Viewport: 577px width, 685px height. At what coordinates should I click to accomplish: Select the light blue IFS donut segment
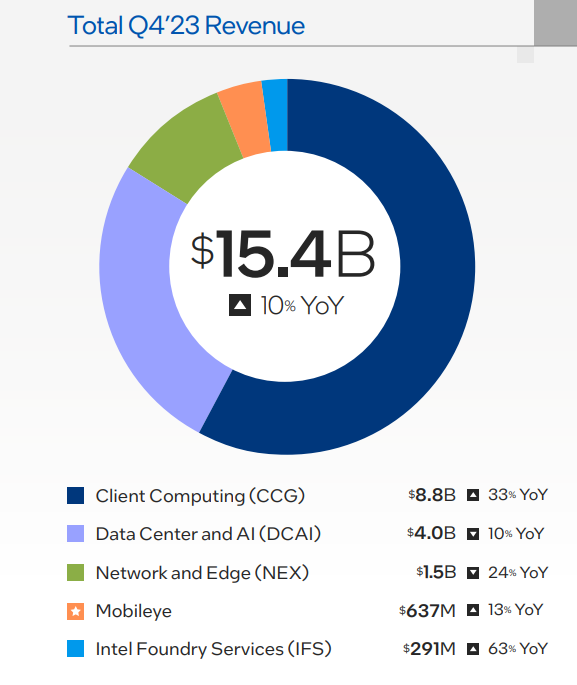[x=276, y=115]
